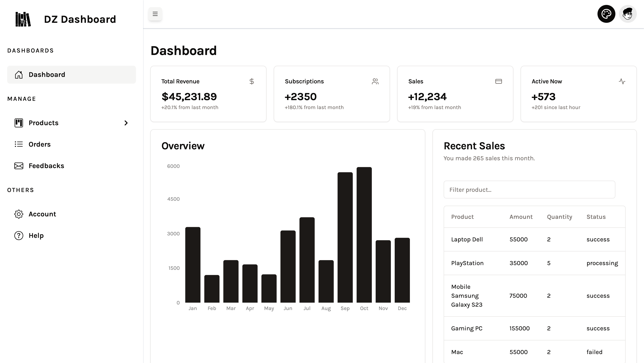Click the processing status cell

click(602, 263)
